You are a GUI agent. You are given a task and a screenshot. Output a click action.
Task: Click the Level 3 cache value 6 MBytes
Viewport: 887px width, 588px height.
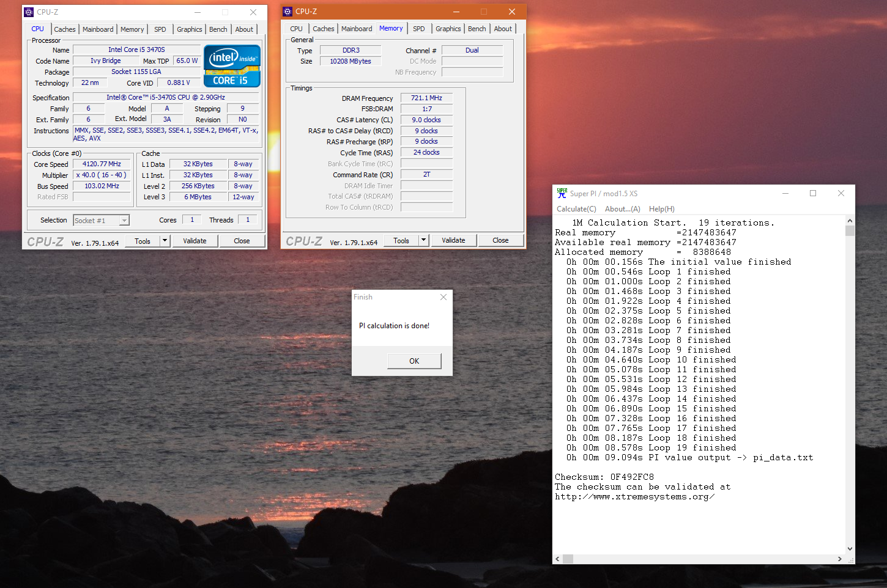pyautogui.click(x=198, y=197)
